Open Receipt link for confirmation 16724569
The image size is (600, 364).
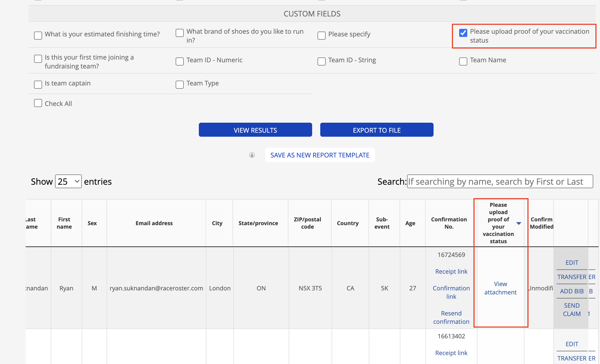[451, 272]
